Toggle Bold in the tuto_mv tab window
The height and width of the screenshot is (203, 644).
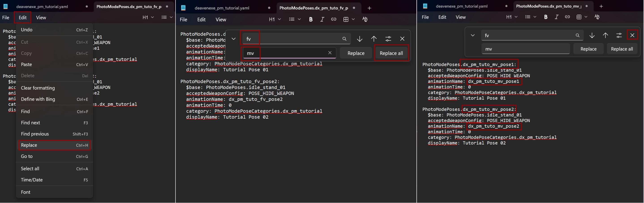pos(546,17)
